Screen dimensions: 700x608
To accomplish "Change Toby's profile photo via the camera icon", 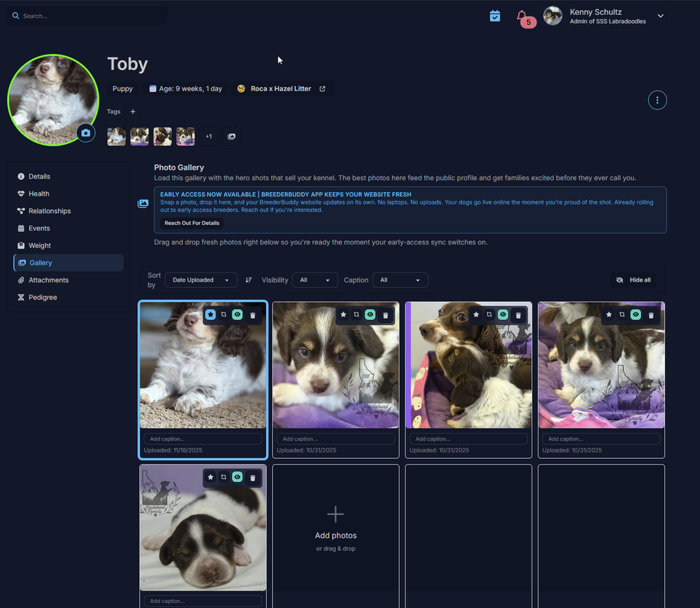I will tap(84, 132).
